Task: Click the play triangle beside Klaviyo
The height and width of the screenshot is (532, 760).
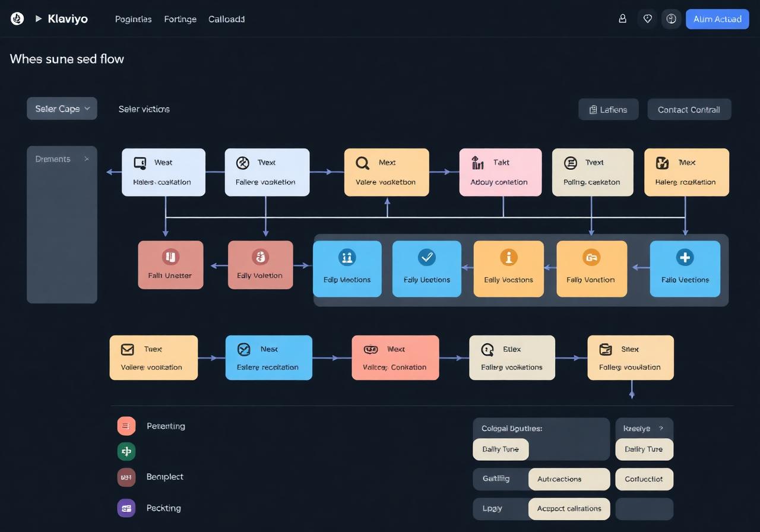Action: (x=39, y=19)
